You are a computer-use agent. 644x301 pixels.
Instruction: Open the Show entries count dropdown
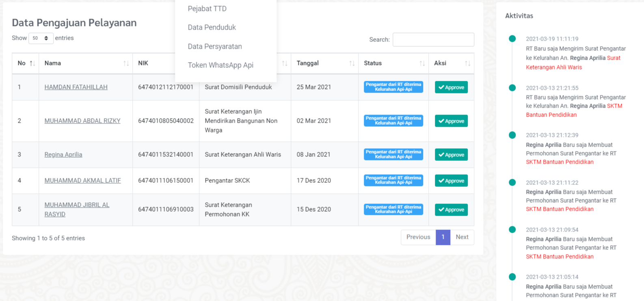41,38
